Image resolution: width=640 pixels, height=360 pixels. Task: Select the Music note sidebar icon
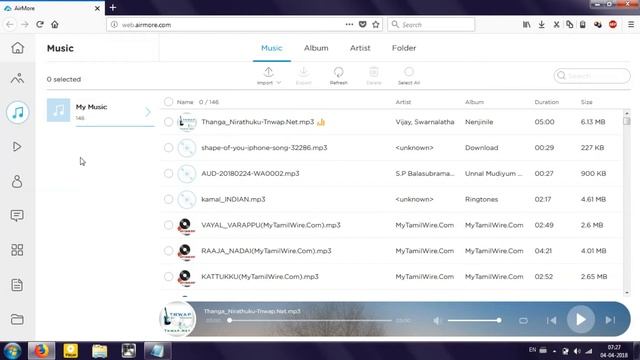(17, 112)
